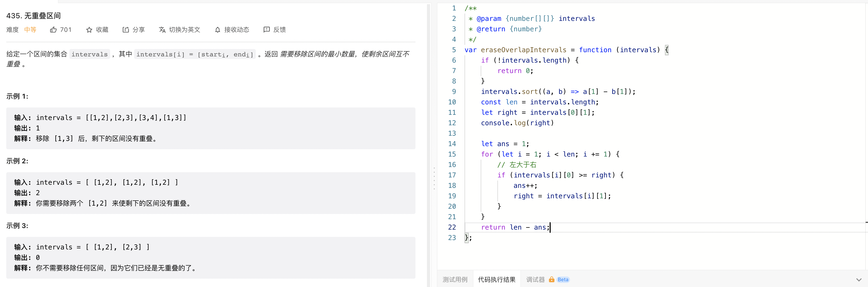Click the code line 'console.log(right)'

click(x=517, y=123)
